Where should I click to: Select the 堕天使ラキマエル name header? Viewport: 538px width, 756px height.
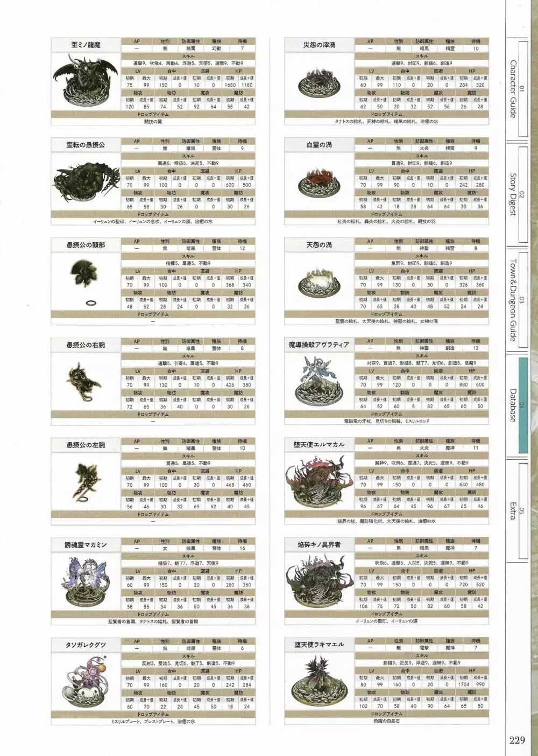319,645
